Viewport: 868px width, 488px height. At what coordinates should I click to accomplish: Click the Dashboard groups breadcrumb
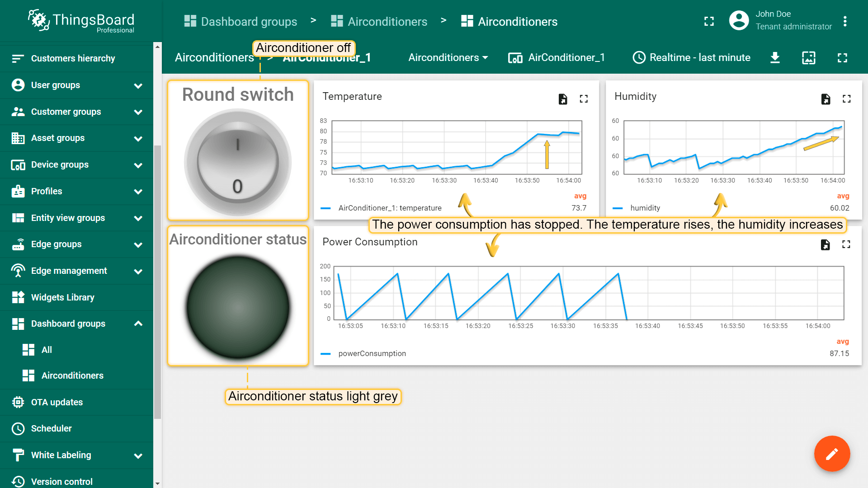(x=241, y=21)
